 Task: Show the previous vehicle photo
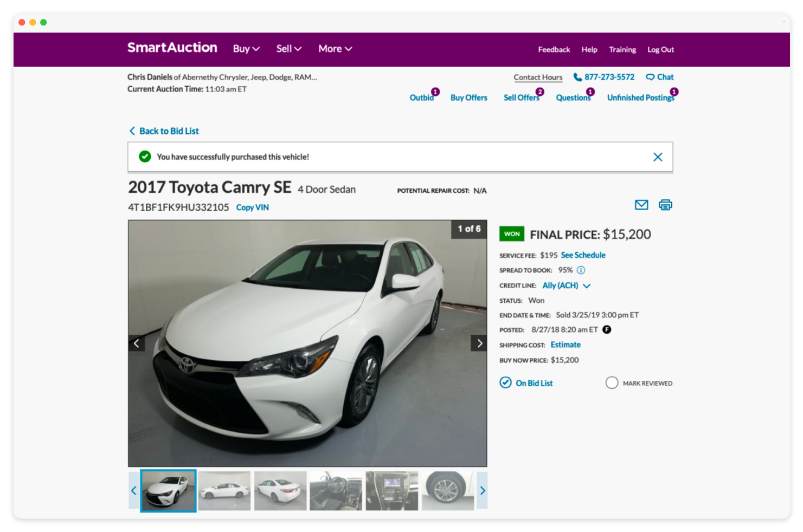tap(137, 343)
